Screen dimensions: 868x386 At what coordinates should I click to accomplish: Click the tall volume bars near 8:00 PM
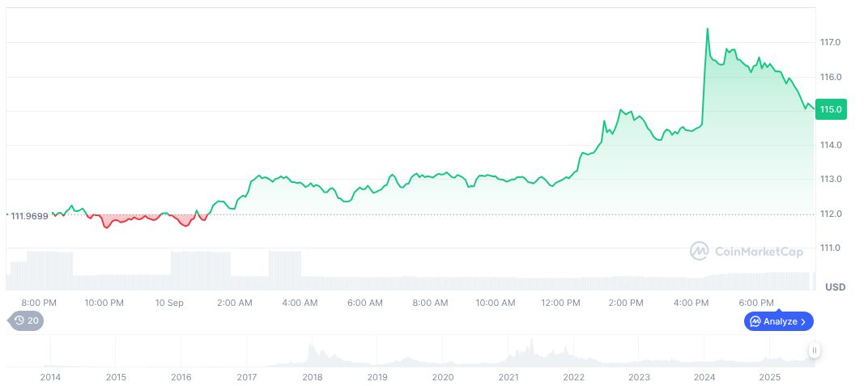pos(49,265)
